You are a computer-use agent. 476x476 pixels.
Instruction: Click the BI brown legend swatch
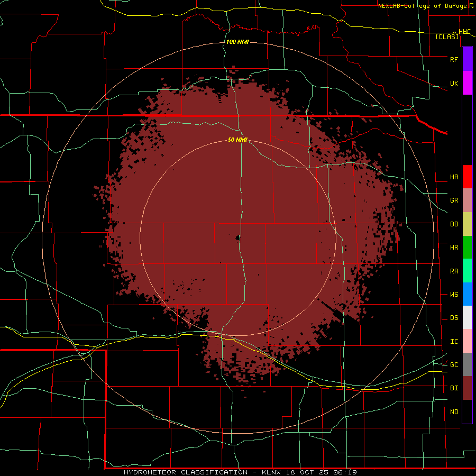[x=467, y=388]
